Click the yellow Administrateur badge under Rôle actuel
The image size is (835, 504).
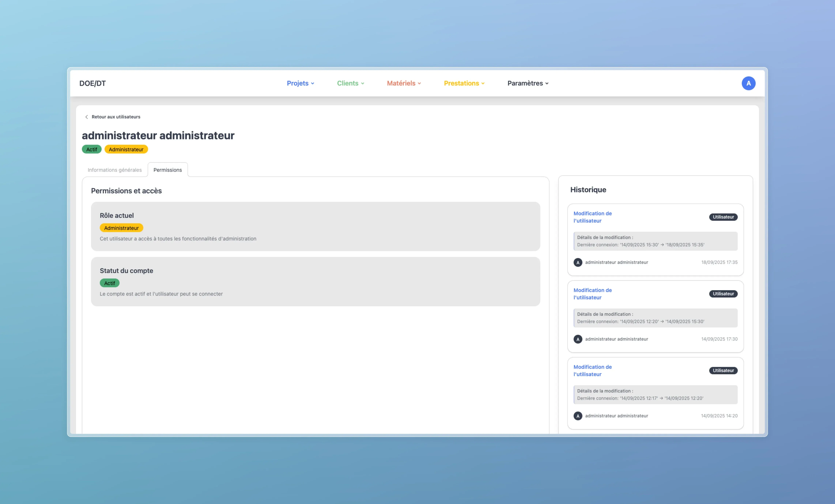(121, 228)
